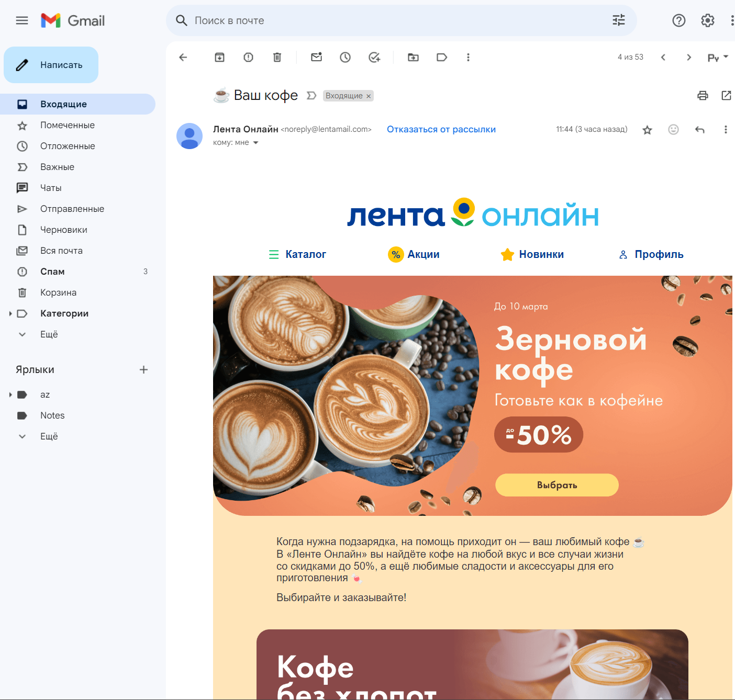735x700 pixels.
Task: Open the main menu hamburger icon
Action: (22, 20)
